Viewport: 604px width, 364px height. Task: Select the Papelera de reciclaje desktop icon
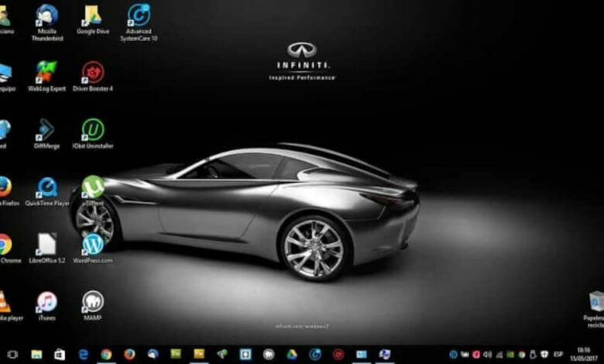click(595, 310)
